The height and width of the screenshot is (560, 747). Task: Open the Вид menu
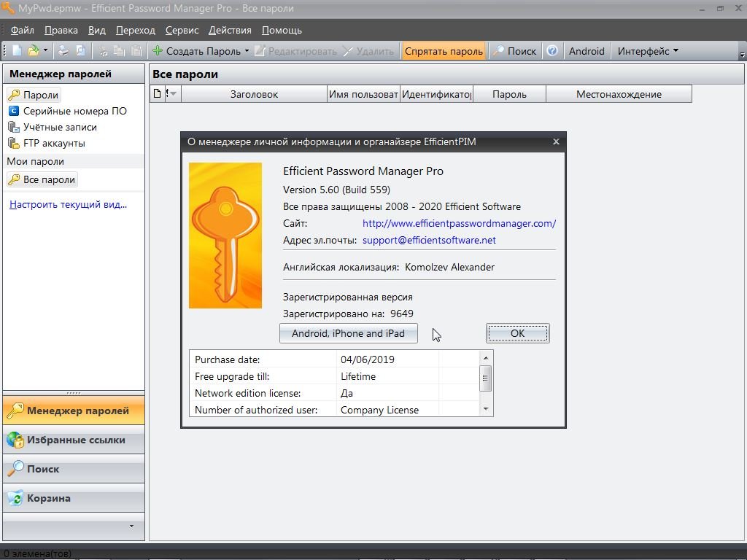[x=97, y=30]
